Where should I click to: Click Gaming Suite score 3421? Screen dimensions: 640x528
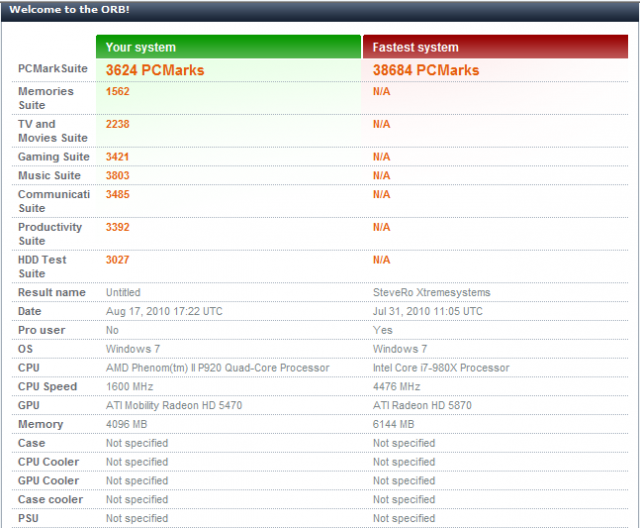117,157
